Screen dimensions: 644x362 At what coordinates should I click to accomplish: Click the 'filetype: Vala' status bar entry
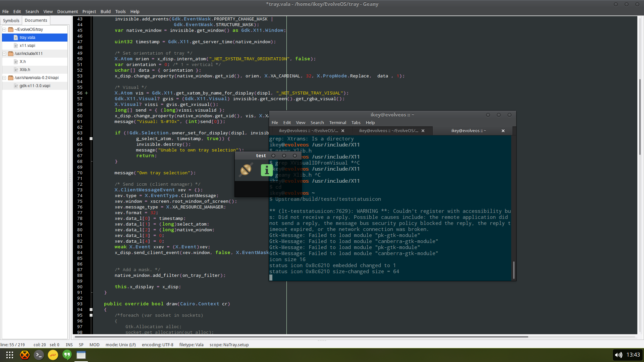pos(191,345)
